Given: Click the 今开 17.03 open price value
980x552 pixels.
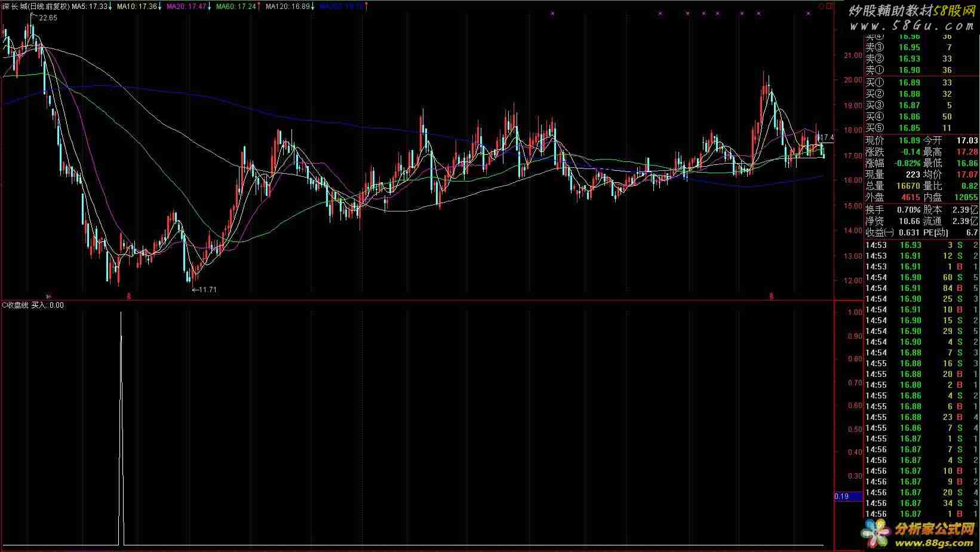Looking at the screenshot, I should tap(967, 140).
